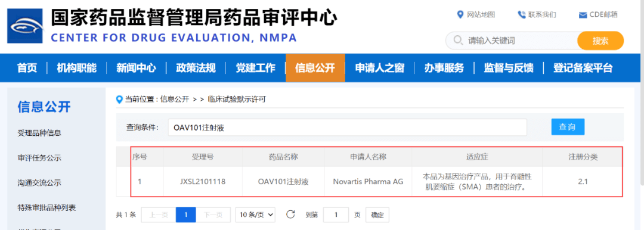This screenshot has height=230, width=644.
Task: Click the location pin before 当前位置
Action: (x=120, y=99)
